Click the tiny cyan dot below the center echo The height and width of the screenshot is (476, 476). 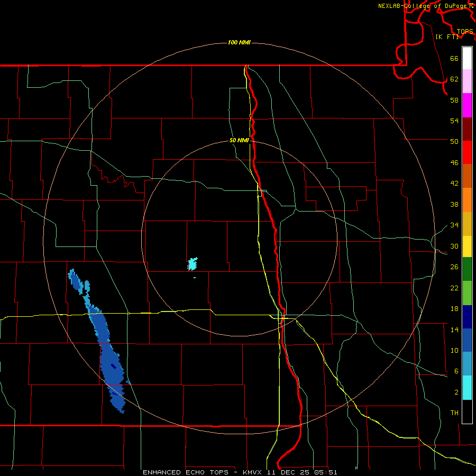pyautogui.click(x=195, y=278)
